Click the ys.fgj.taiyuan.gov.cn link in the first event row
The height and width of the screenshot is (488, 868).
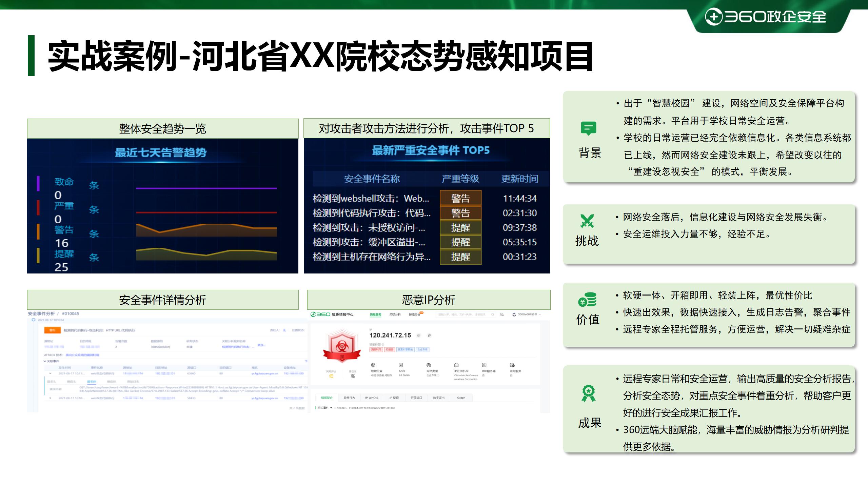pyautogui.click(x=265, y=373)
